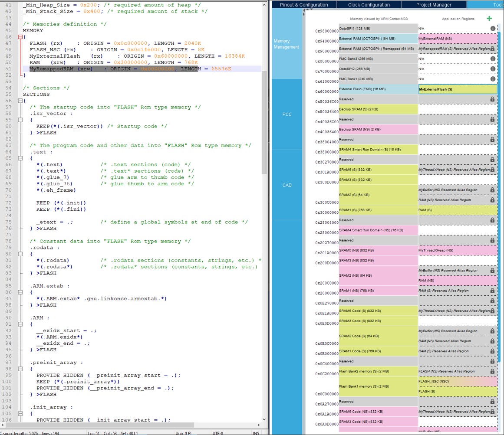This screenshot has height=435, width=504.
Task: Select the CAD side tab
Action: 287,185
